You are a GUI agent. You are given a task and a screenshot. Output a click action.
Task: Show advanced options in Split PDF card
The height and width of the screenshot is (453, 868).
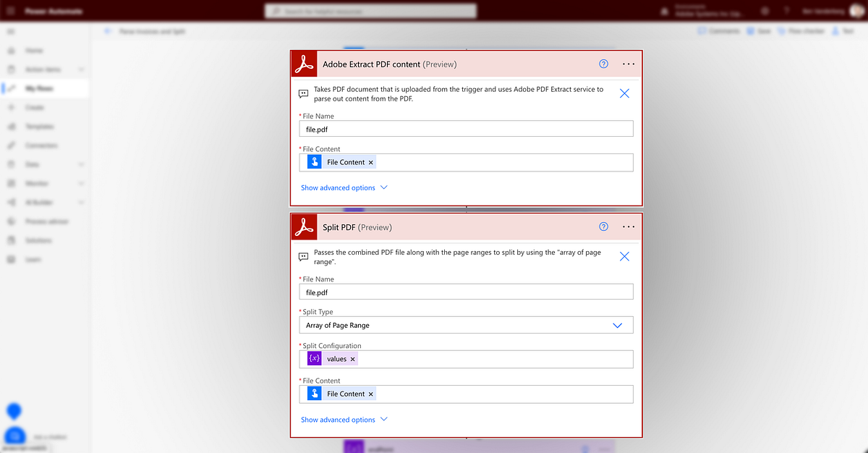(338, 420)
